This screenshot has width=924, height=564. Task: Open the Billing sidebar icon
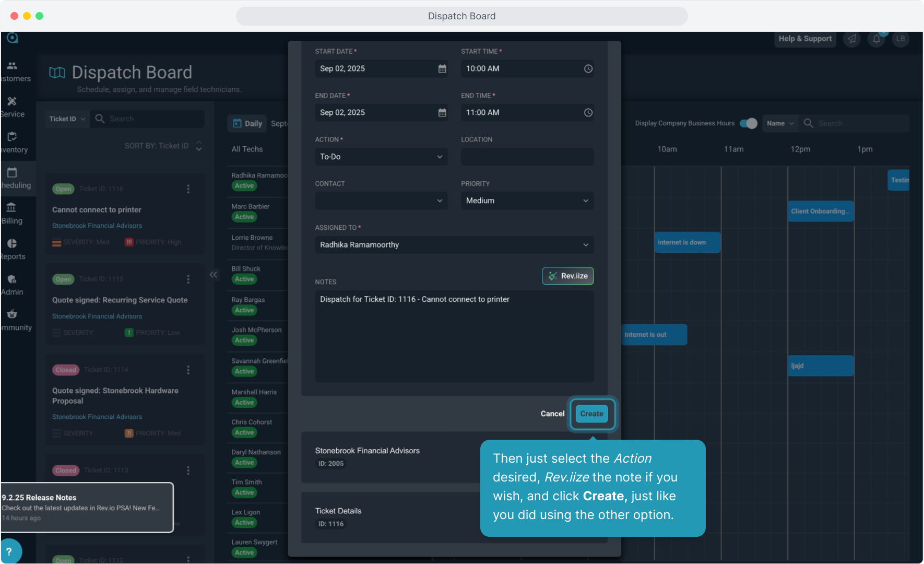click(x=12, y=208)
